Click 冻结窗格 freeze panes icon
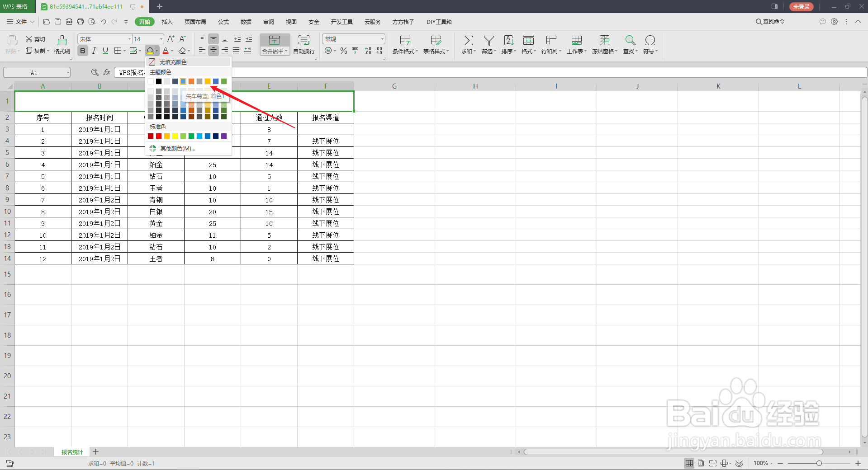868x470 pixels. tap(604, 41)
